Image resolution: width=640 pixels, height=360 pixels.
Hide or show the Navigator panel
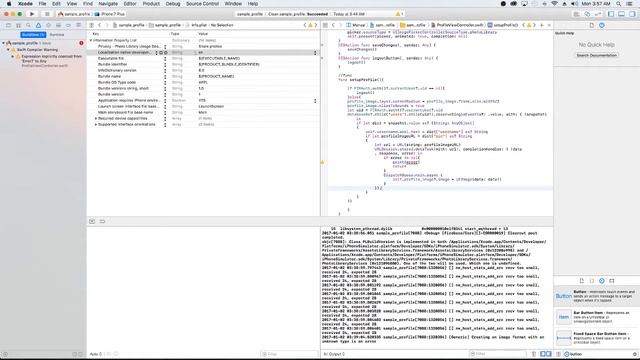(611, 14)
